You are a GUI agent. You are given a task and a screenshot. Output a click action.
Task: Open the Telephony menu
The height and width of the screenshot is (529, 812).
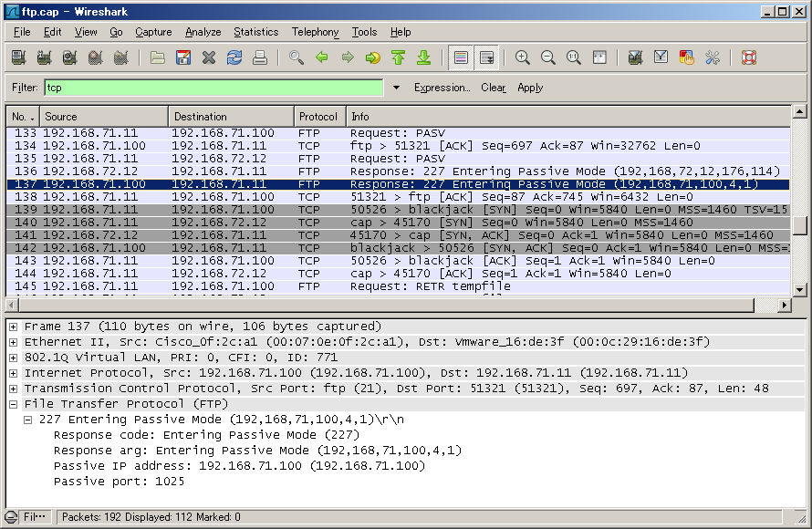[315, 32]
